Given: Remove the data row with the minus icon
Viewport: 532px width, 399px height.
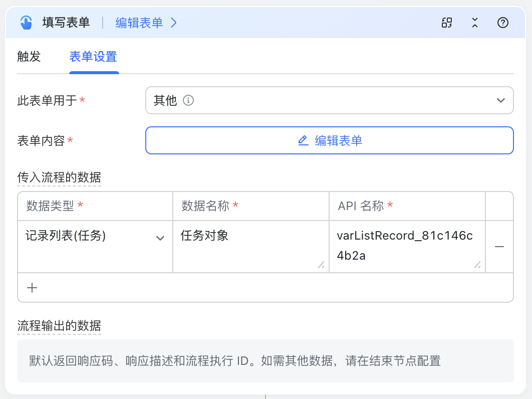Looking at the screenshot, I should [x=499, y=247].
